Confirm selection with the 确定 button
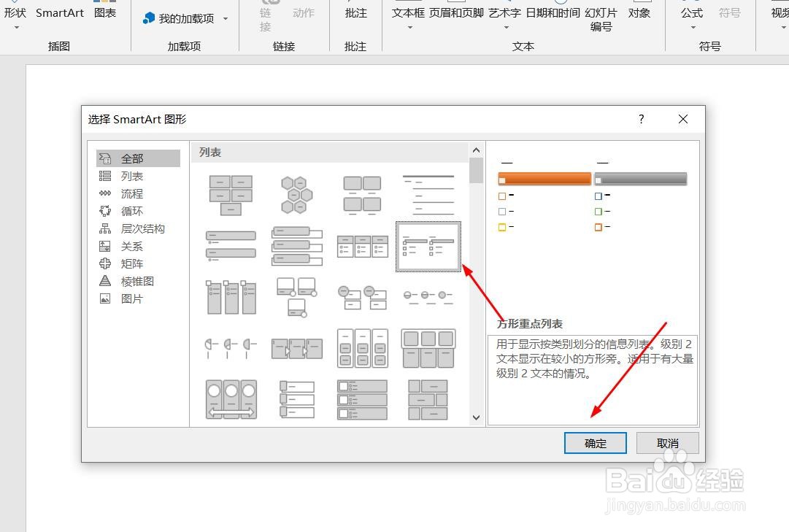The width and height of the screenshot is (789, 532). click(x=596, y=443)
